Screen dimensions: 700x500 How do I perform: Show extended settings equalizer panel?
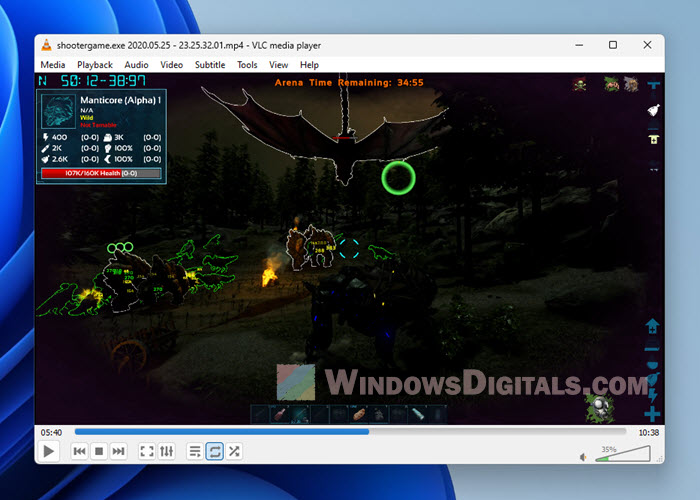click(167, 451)
